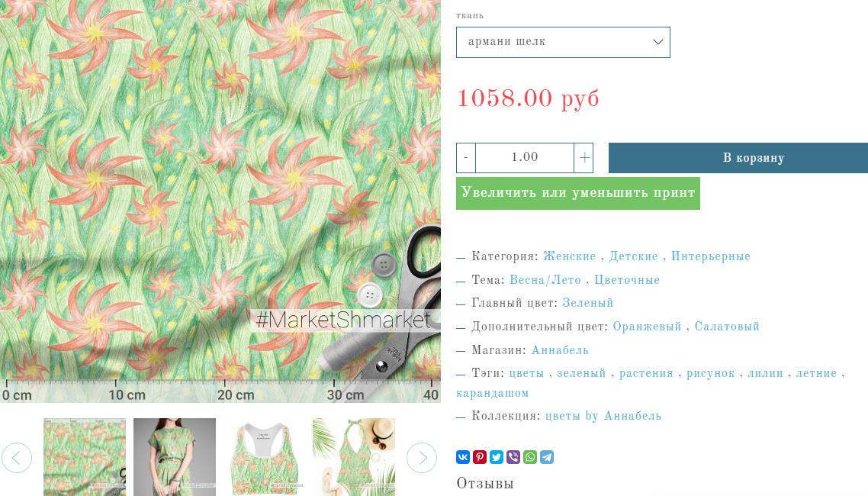Screen dimensions: 868x496
Task: Decrease quantity with minus button
Action: [466, 158]
